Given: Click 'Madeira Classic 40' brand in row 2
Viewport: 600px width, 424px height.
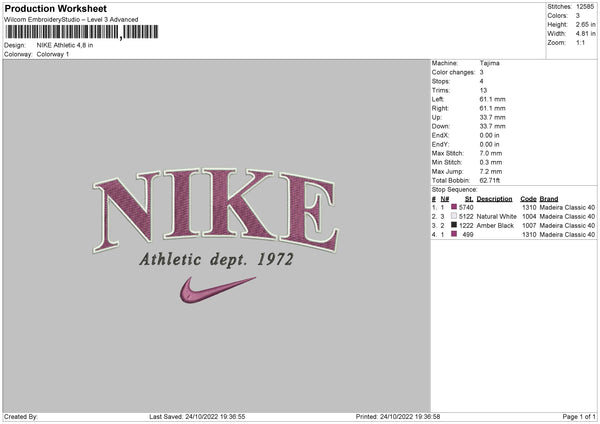Looking at the screenshot, I should [x=567, y=216].
